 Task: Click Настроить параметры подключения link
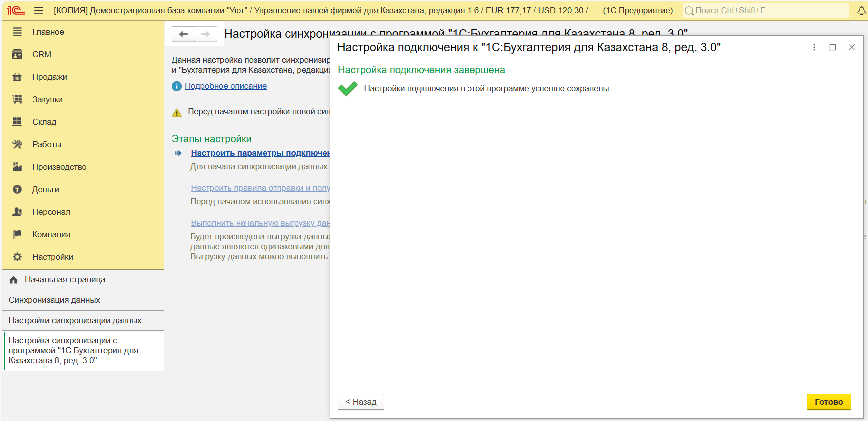[260, 153]
